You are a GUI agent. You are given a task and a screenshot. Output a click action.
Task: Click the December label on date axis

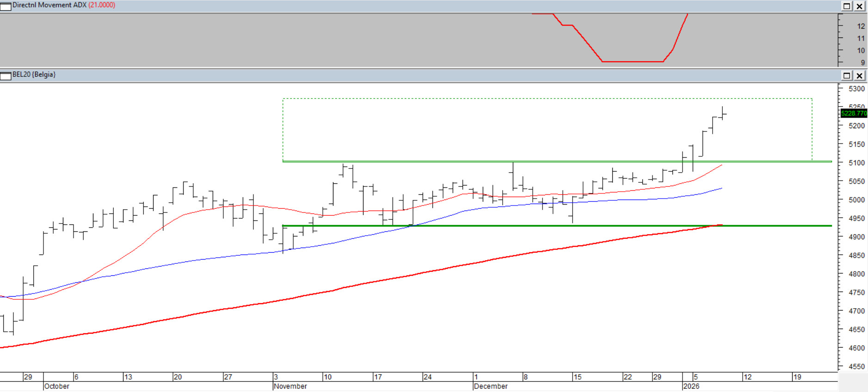(491, 386)
